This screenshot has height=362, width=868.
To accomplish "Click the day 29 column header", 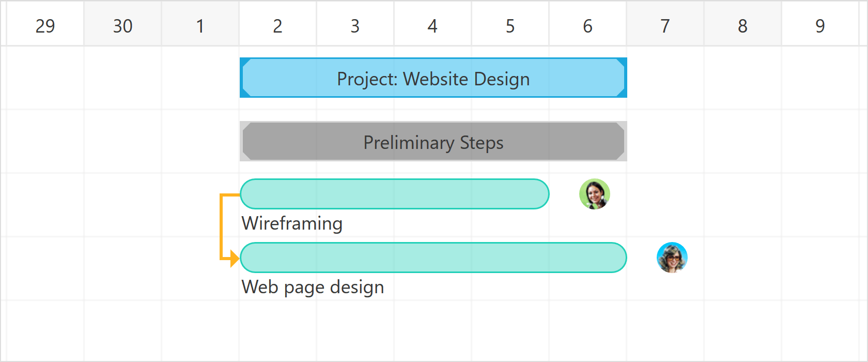I will 45,23.
